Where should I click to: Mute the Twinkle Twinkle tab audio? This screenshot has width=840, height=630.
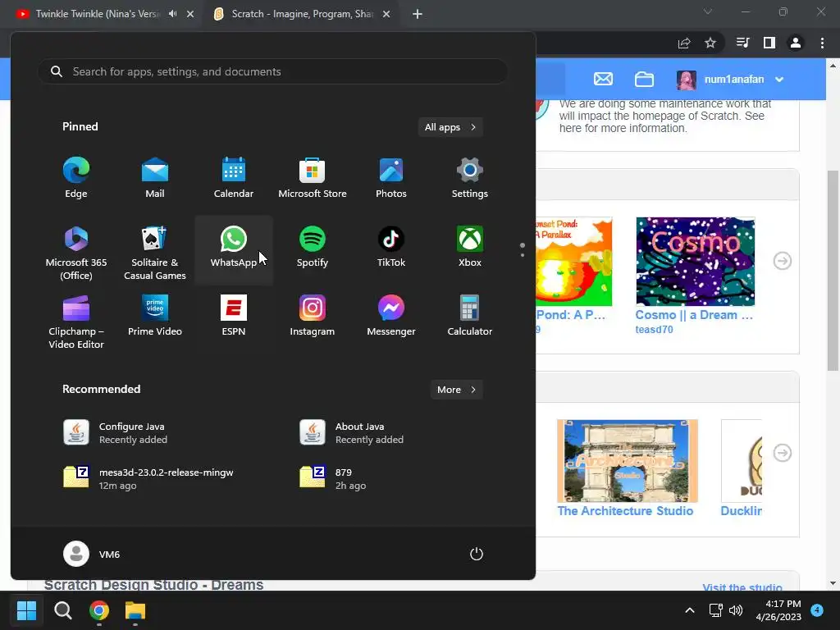[172, 14]
